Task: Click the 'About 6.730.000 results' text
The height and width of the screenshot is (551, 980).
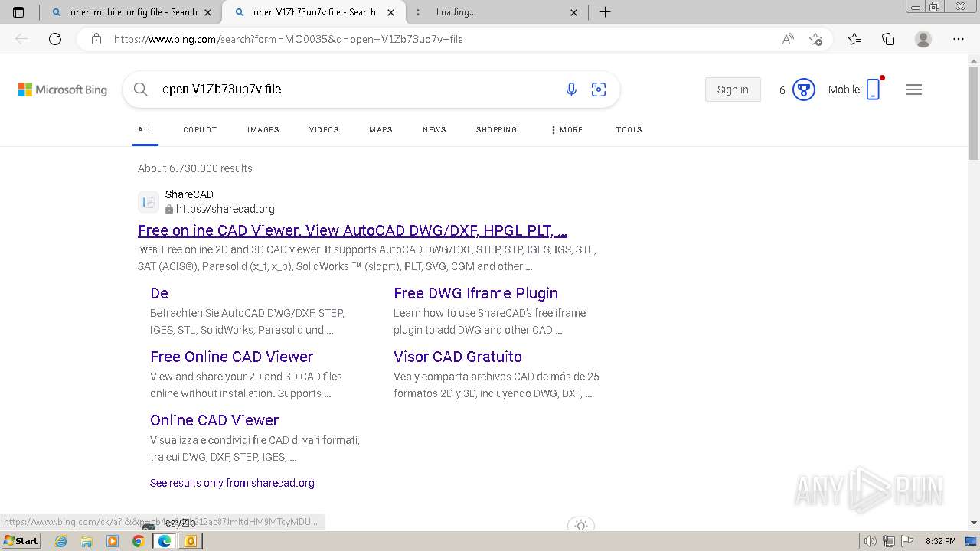Action: click(195, 168)
